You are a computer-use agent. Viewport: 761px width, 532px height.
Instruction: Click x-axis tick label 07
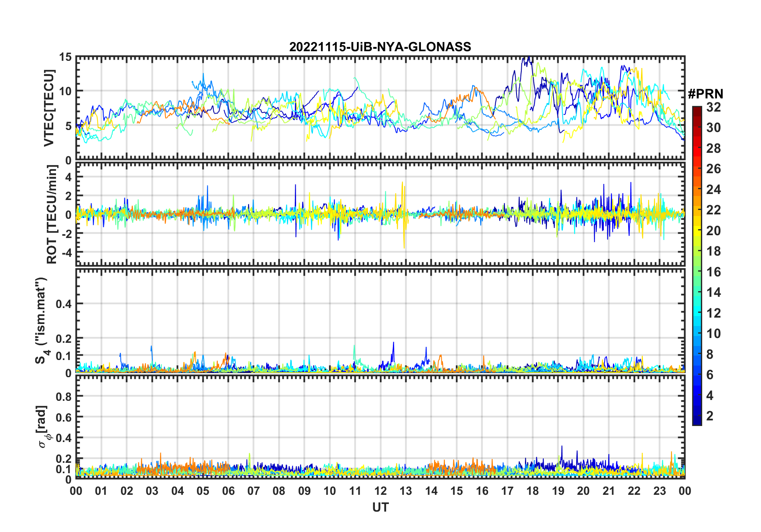254,491
